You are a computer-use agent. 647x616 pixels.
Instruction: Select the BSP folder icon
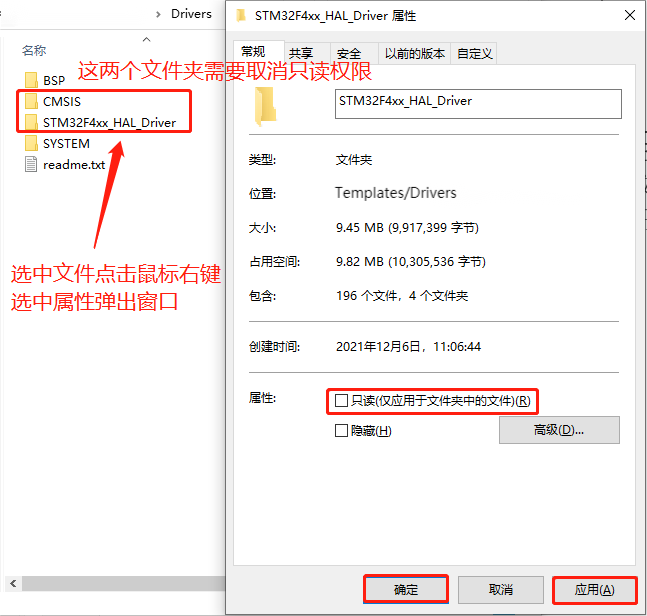tap(31, 80)
